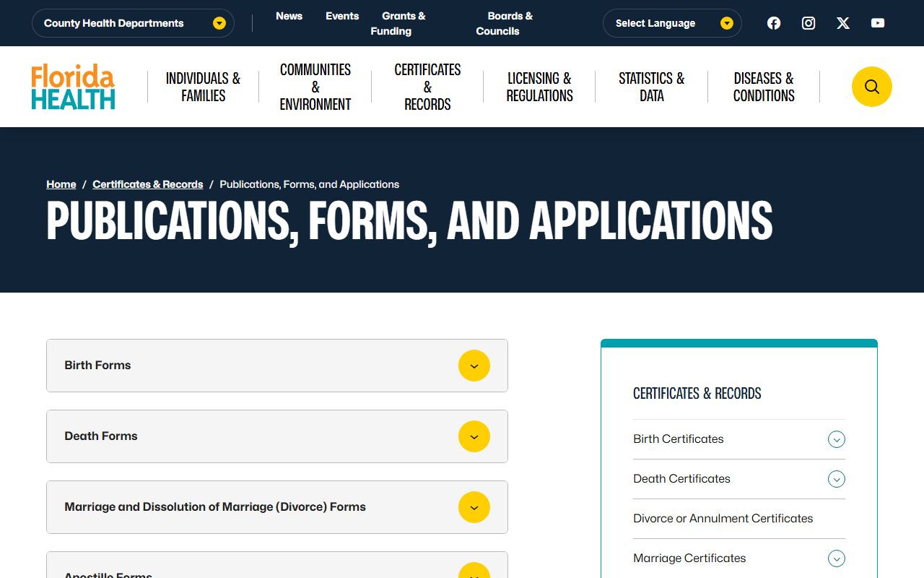Click the Birth Forms label text
The height and width of the screenshot is (578, 924).
click(97, 366)
